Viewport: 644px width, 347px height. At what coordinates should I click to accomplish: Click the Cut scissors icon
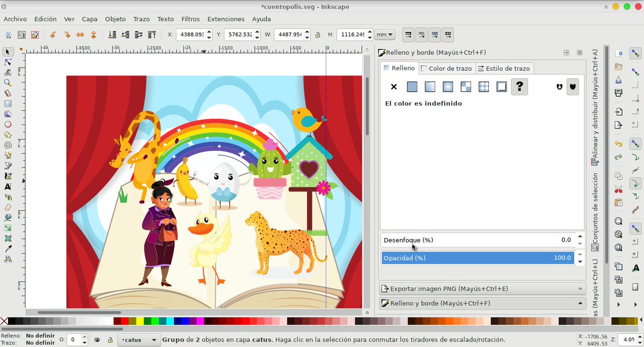(x=618, y=189)
